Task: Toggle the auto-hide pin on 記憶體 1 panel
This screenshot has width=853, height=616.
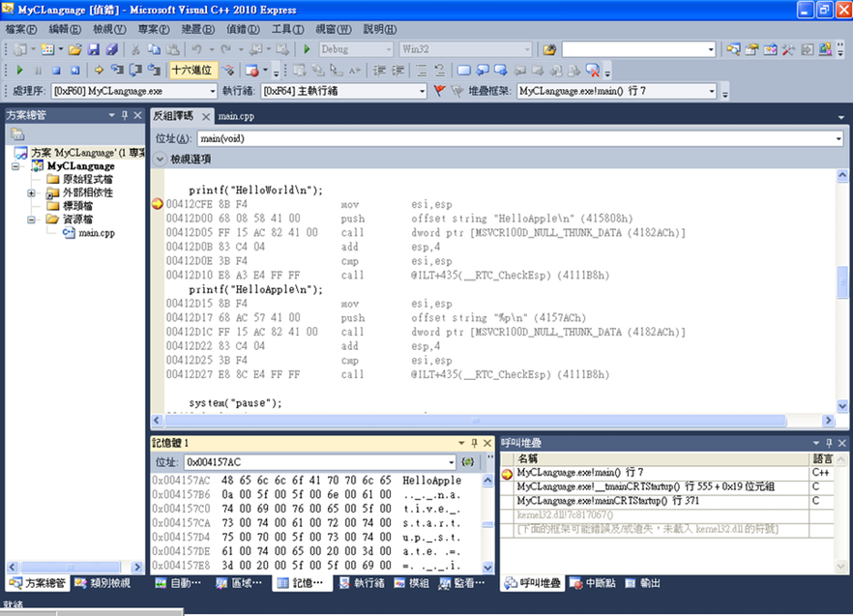Action: [x=474, y=443]
